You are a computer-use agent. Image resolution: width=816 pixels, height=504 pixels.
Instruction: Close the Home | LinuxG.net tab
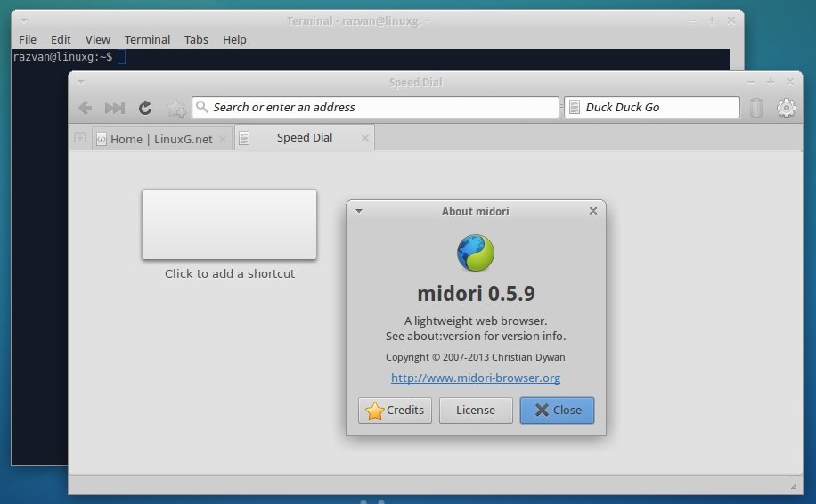coord(223,139)
